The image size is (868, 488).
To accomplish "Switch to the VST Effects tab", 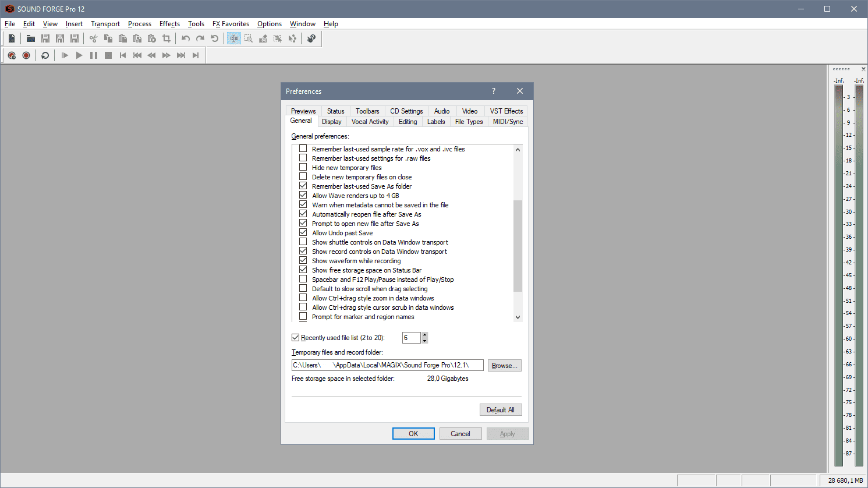I will click(x=506, y=111).
